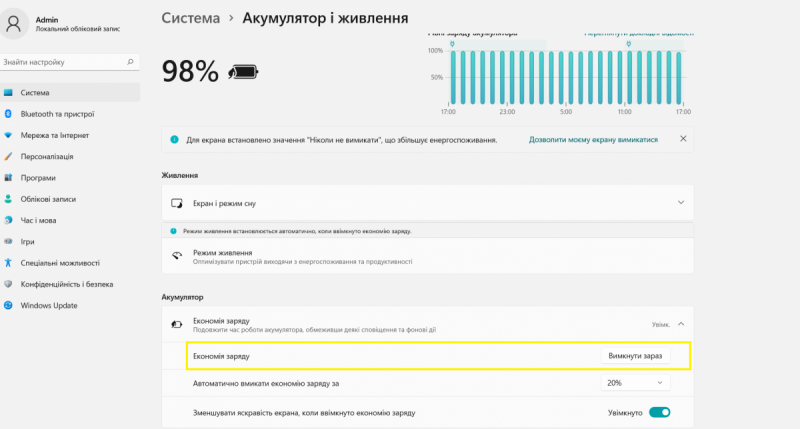Screen dimensions: 800x429
Task: Click the Акумулятор section heading
Action: [182, 297]
